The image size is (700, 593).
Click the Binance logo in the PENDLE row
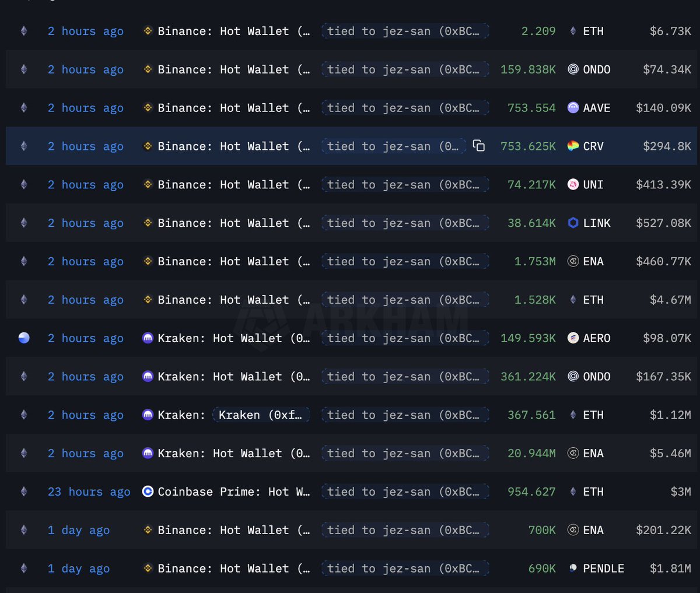point(148,569)
